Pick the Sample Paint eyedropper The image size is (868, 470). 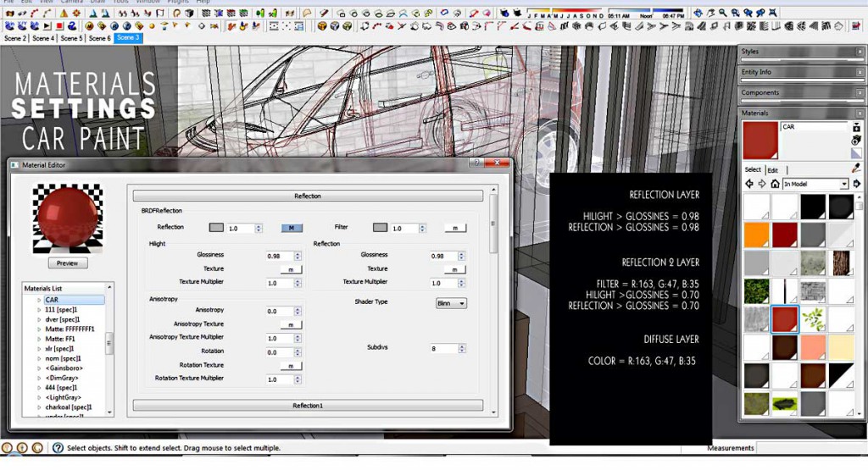(x=856, y=168)
